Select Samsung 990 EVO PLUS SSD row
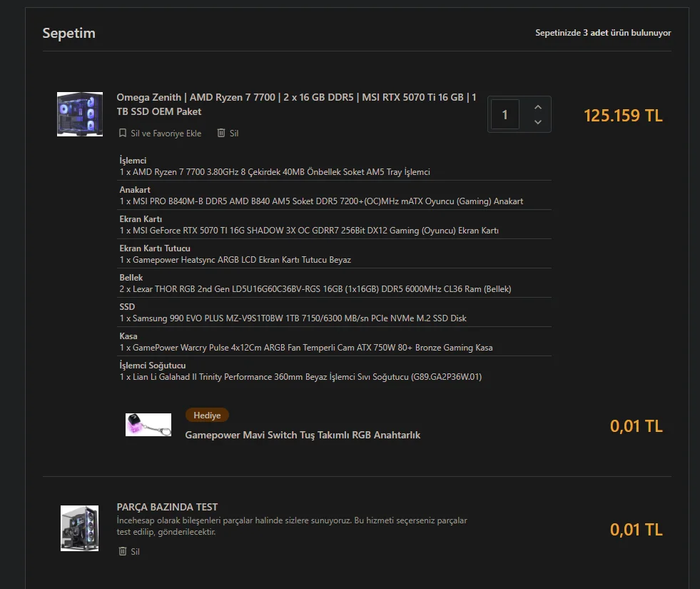This screenshot has width=700, height=589. tap(335, 313)
